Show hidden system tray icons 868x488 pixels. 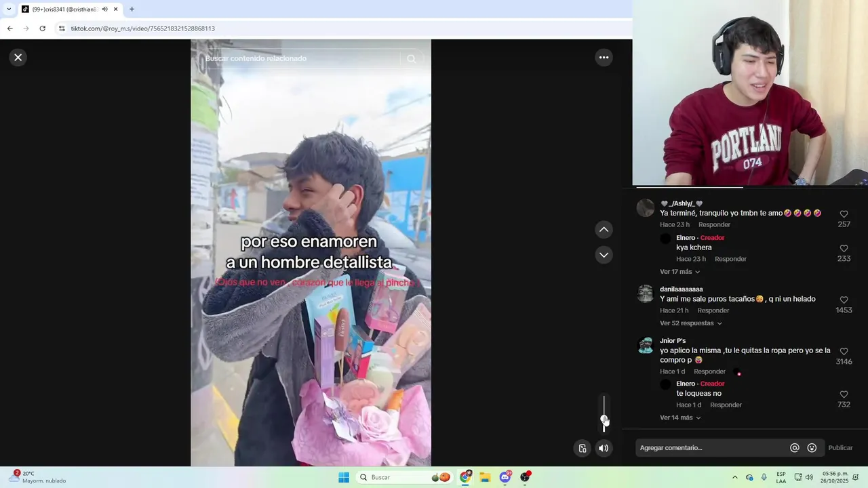(734, 477)
